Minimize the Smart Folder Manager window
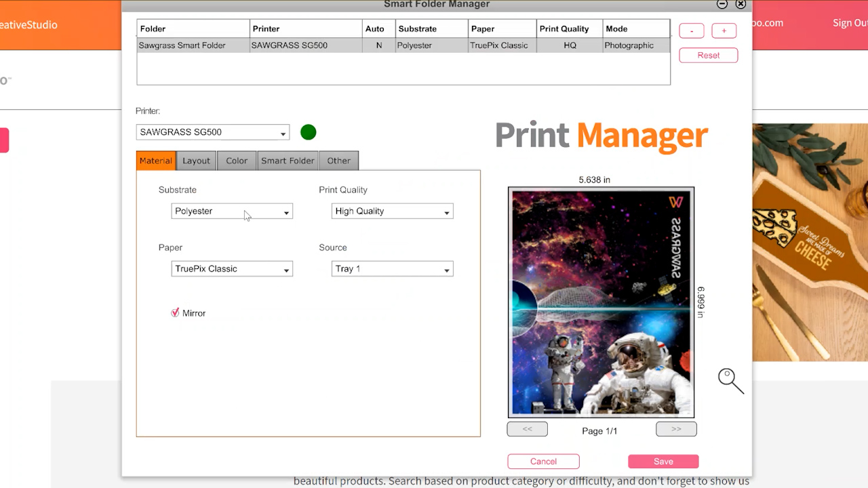868x488 pixels. [722, 4]
